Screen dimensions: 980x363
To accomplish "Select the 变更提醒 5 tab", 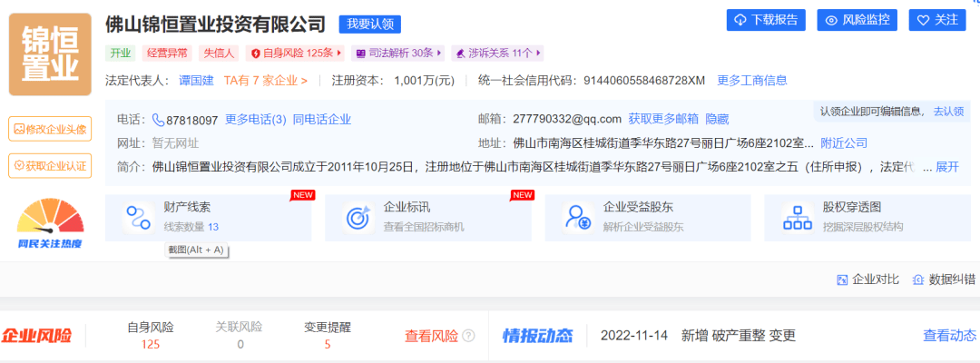I will click(x=328, y=335).
